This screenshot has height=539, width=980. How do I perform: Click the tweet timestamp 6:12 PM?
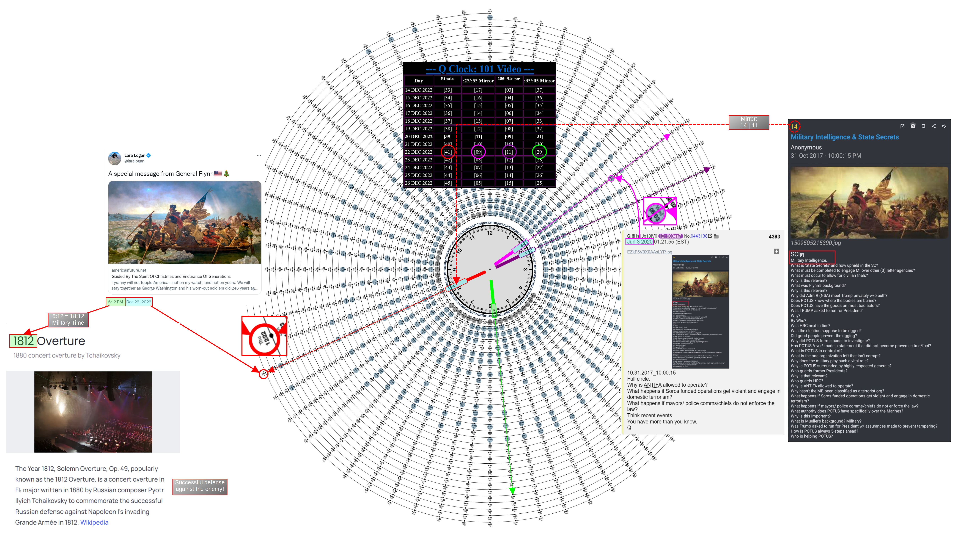coord(116,302)
